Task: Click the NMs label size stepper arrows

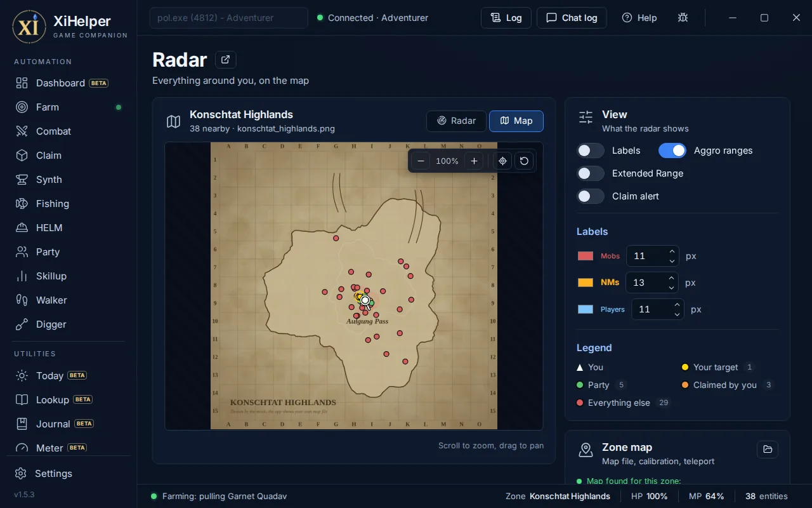Action: [x=671, y=283]
